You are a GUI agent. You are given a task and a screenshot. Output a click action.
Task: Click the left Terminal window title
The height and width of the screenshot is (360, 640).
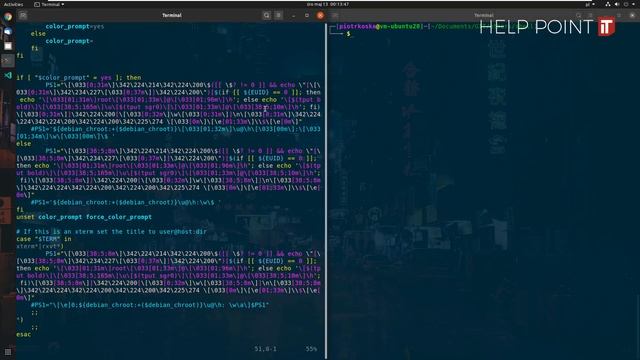pyautogui.click(x=172, y=15)
